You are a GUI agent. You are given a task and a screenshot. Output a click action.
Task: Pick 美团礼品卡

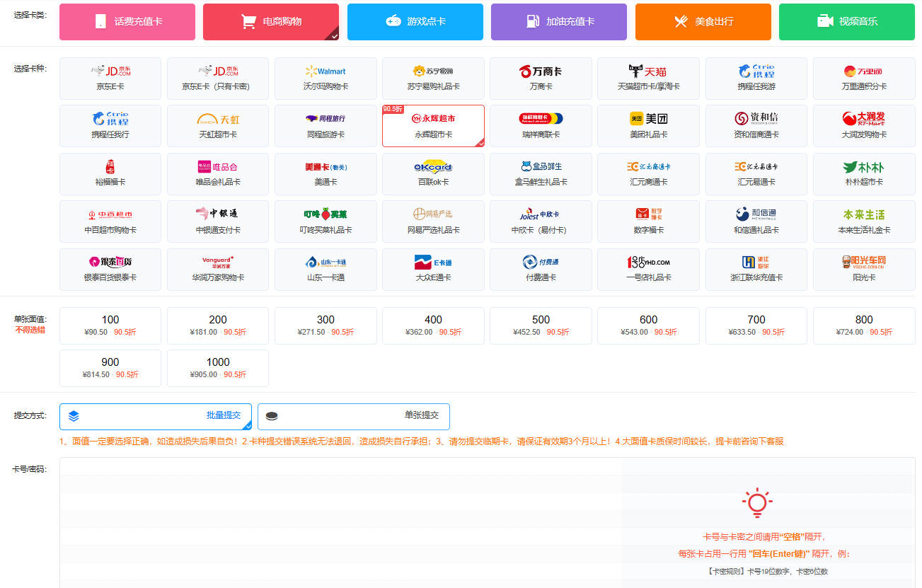pos(649,126)
